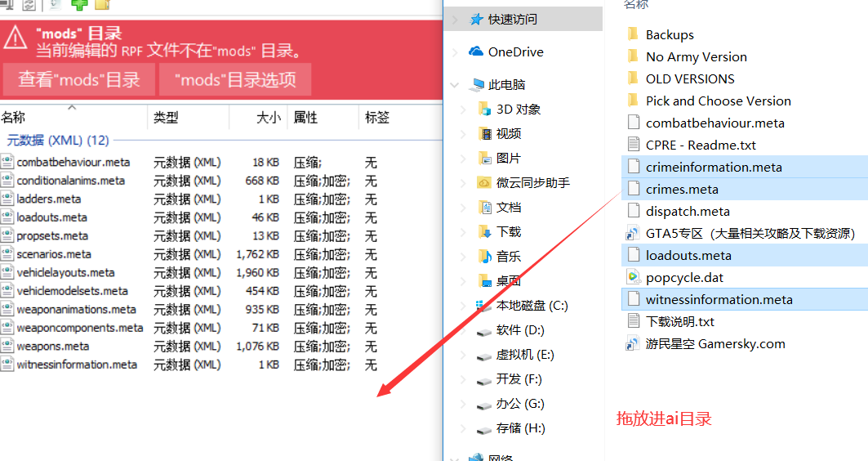Click the 标签 column header

377,118
